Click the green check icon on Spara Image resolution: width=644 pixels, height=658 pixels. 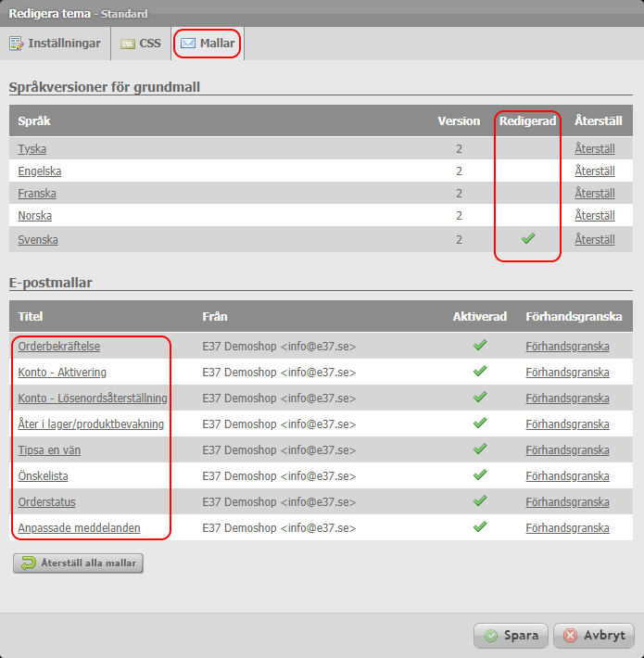click(491, 636)
